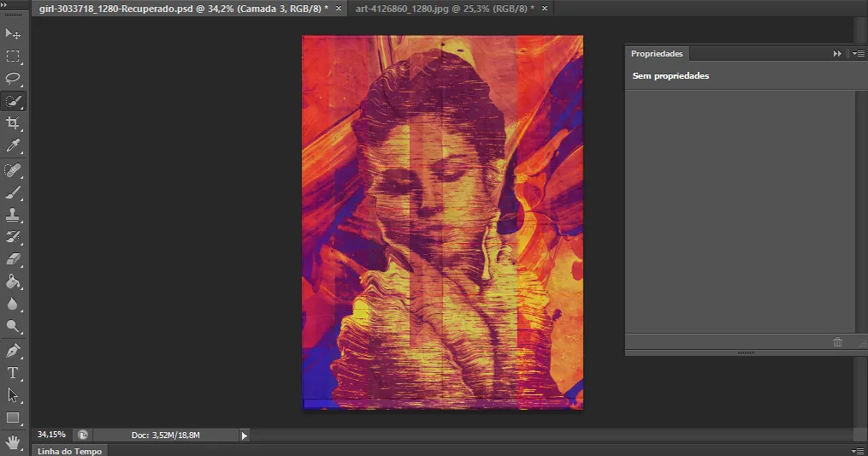The image size is (868, 456).
Task: Click the Doc: 3,52M/18,8M status info
Action: (166, 435)
